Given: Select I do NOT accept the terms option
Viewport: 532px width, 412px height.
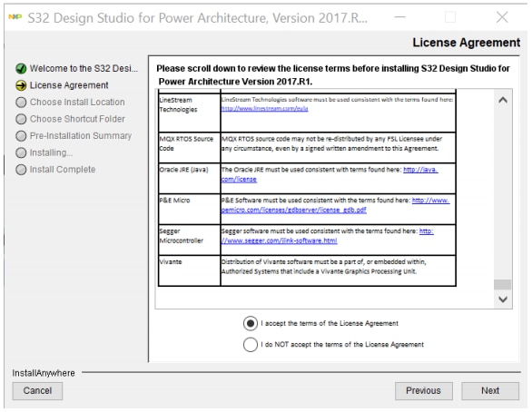Looking at the screenshot, I should pyautogui.click(x=251, y=345).
